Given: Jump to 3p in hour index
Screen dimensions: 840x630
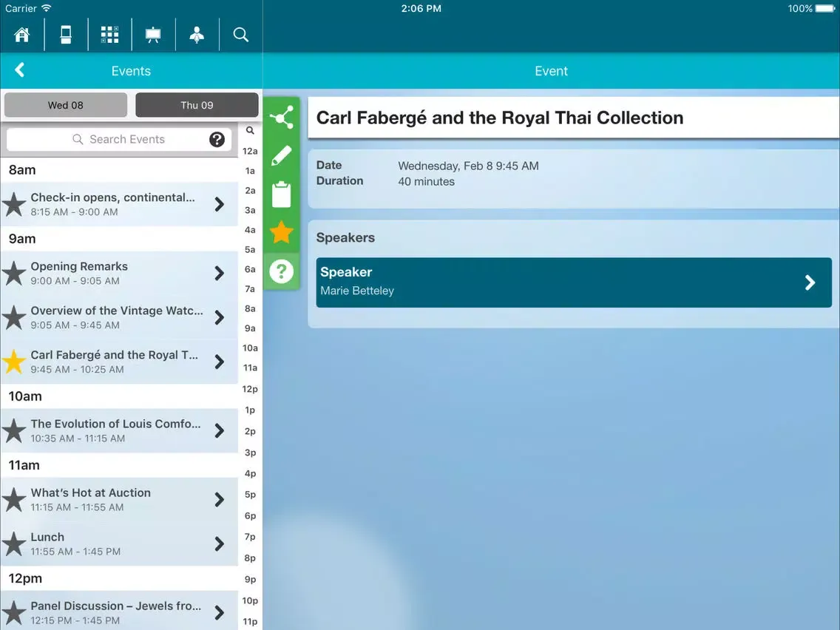Looking at the screenshot, I should pos(250,453).
